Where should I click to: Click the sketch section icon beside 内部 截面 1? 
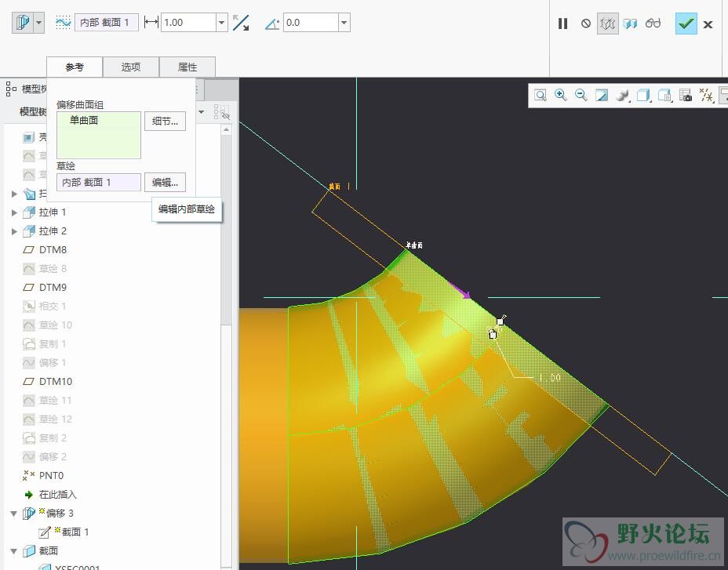[63, 22]
